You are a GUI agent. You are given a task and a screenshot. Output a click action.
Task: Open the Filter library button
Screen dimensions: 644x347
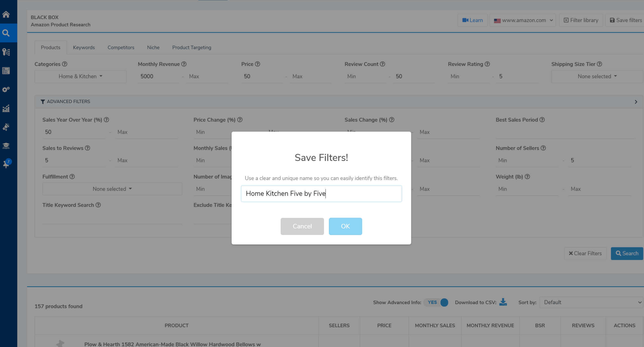[581, 20]
